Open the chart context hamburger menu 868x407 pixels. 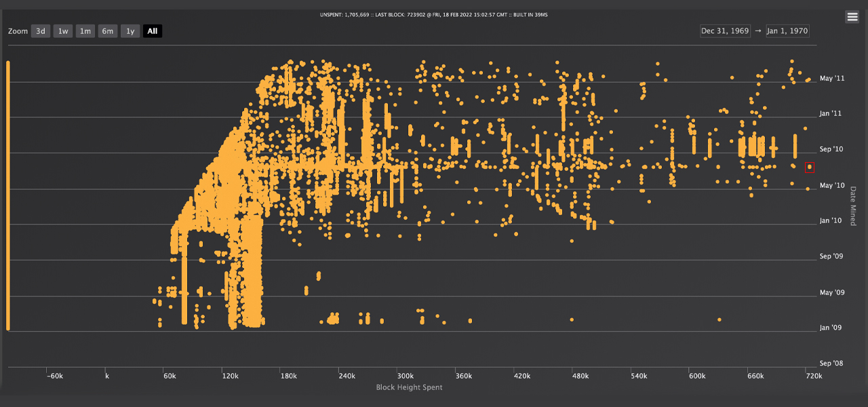[852, 18]
